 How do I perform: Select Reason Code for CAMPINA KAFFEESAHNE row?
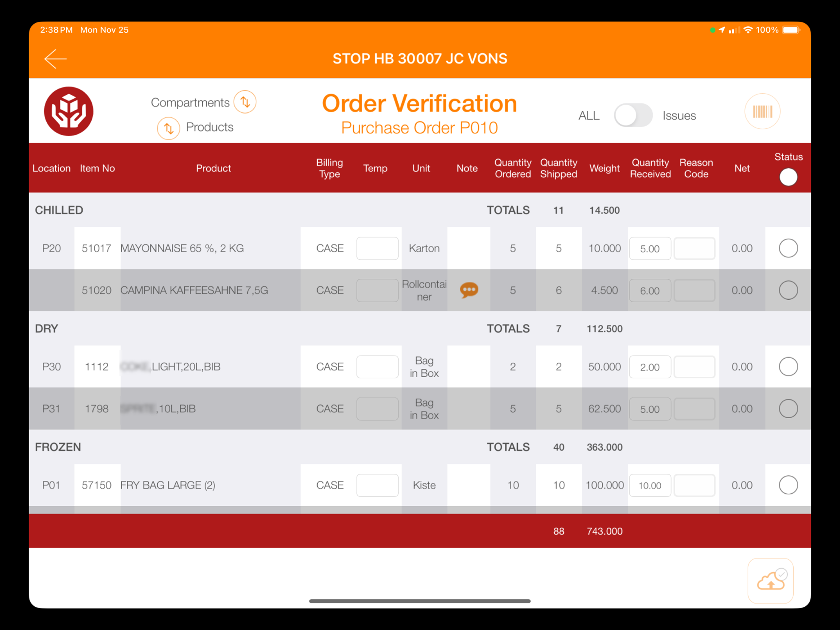[695, 291]
